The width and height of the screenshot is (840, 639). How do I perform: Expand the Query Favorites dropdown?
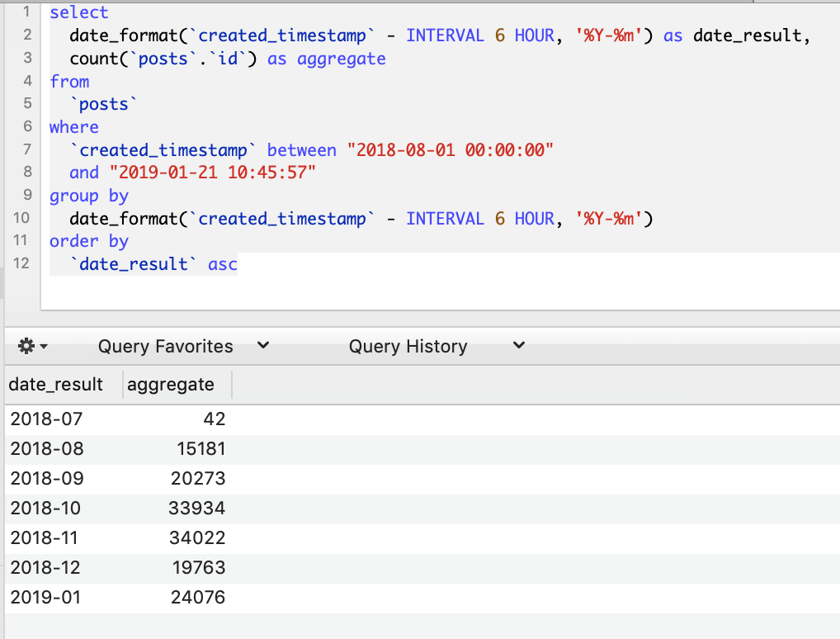[x=165, y=346]
